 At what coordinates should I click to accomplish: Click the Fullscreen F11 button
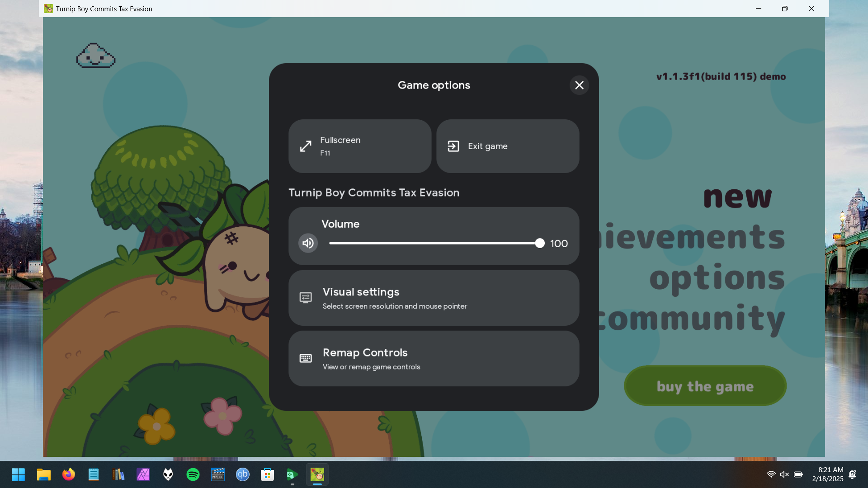360,146
